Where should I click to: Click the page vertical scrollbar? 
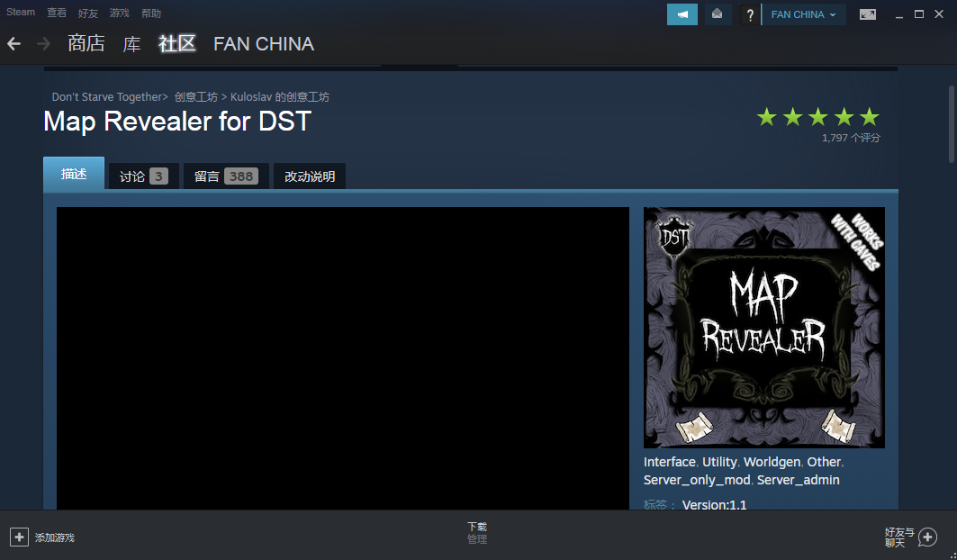pyautogui.click(x=951, y=124)
